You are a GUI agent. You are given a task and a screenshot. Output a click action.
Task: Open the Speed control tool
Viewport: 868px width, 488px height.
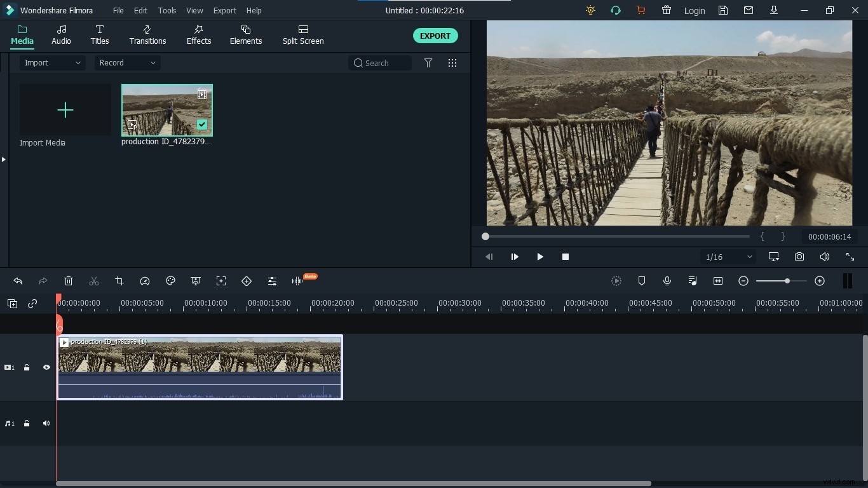click(x=145, y=281)
